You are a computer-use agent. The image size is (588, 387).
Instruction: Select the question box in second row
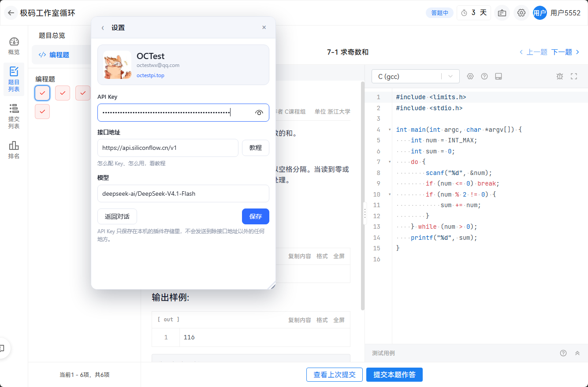point(42,112)
